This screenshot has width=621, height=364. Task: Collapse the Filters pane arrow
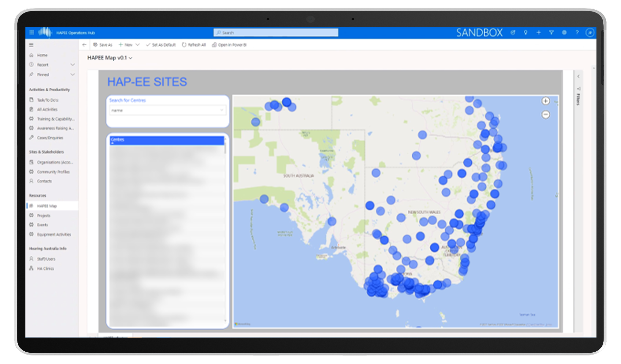coord(578,77)
